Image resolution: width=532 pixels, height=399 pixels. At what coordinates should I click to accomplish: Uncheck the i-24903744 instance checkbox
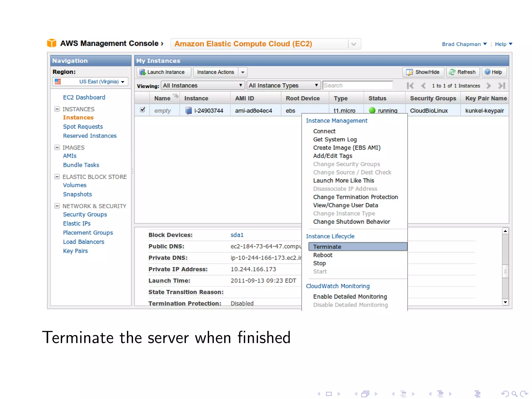click(x=142, y=110)
